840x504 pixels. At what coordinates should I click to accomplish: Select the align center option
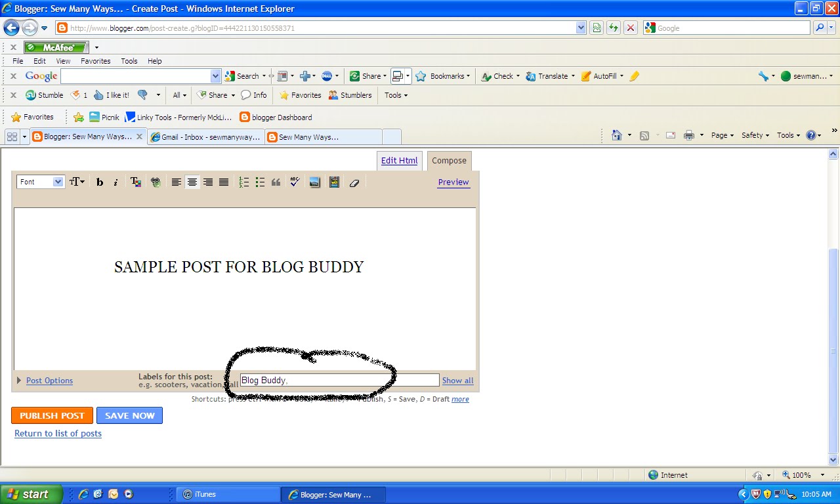(192, 182)
